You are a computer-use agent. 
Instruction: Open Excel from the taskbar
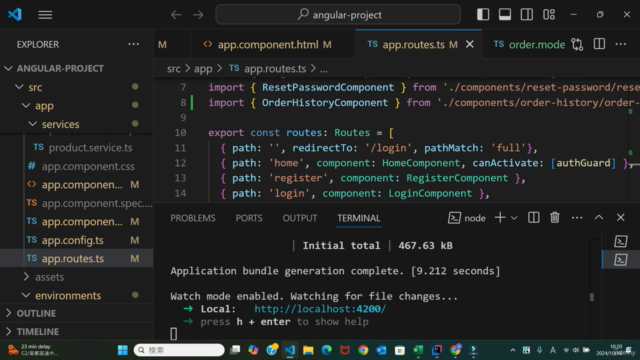pyautogui.click(x=418, y=350)
